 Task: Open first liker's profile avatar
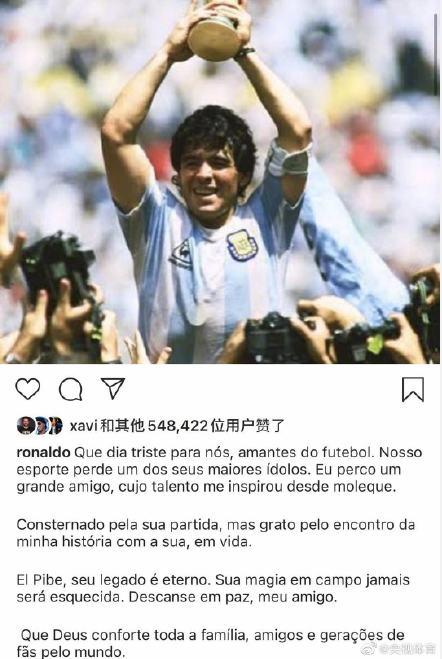(x=25, y=426)
